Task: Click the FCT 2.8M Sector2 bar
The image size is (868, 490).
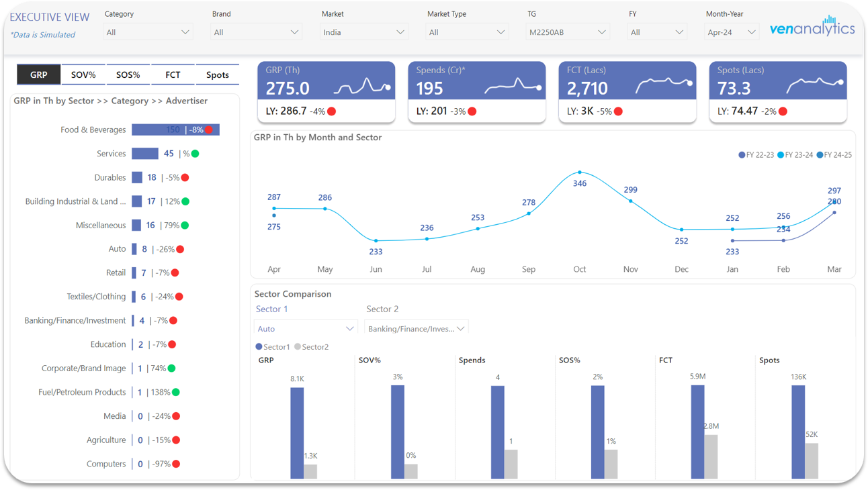Action: pyautogui.click(x=711, y=456)
